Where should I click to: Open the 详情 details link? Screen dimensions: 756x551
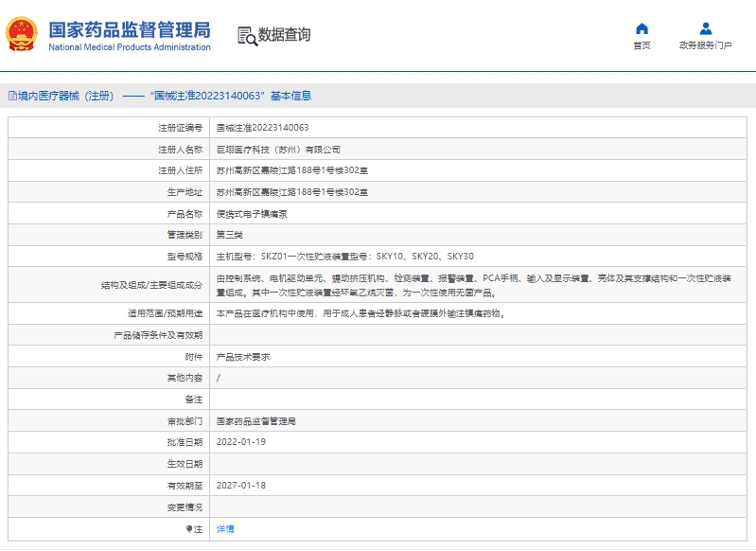coord(225,529)
